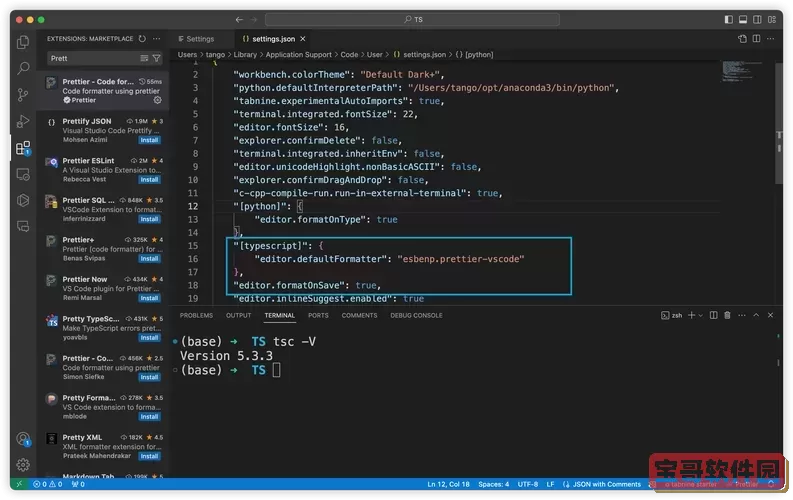
Task: Change indentation via Spaces: 4
Action: click(x=494, y=484)
